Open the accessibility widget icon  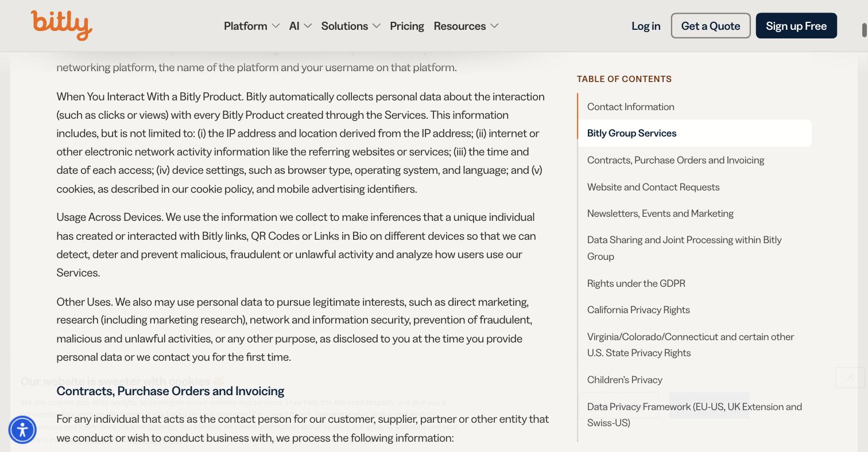point(22,430)
